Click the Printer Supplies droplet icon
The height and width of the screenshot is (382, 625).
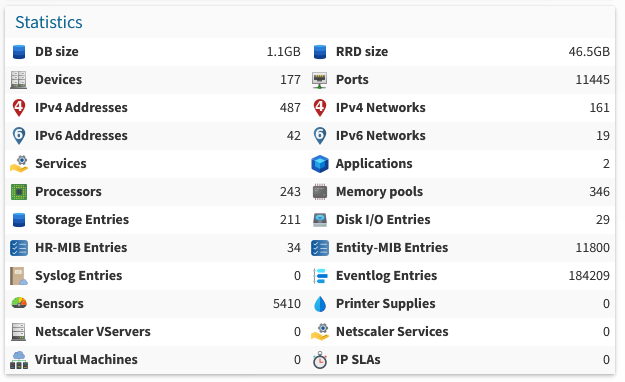click(x=320, y=304)
